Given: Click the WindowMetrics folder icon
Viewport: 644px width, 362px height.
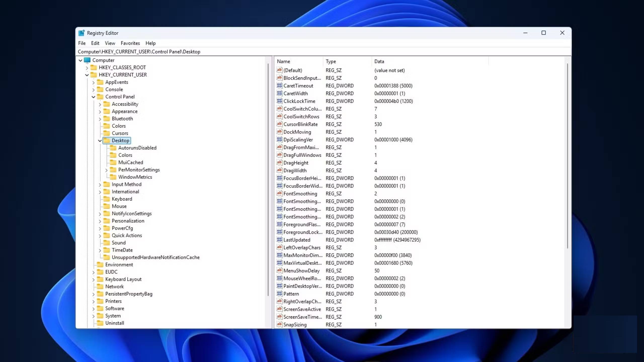Looking at the screenshot, I should pos(113,177).
